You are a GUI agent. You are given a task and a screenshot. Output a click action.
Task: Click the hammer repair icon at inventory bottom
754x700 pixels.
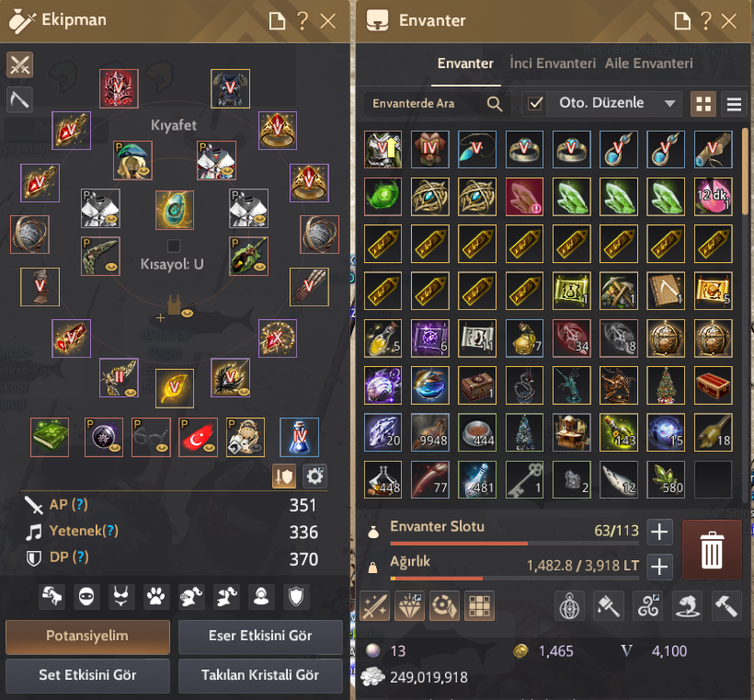pyautogui.click(x=726, y=605)
